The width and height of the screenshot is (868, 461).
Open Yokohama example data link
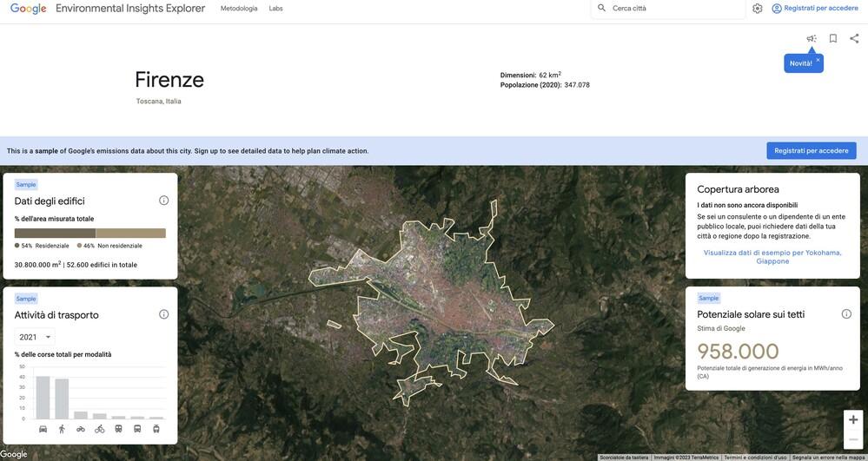pyautogui.click(x=772, y=257)
